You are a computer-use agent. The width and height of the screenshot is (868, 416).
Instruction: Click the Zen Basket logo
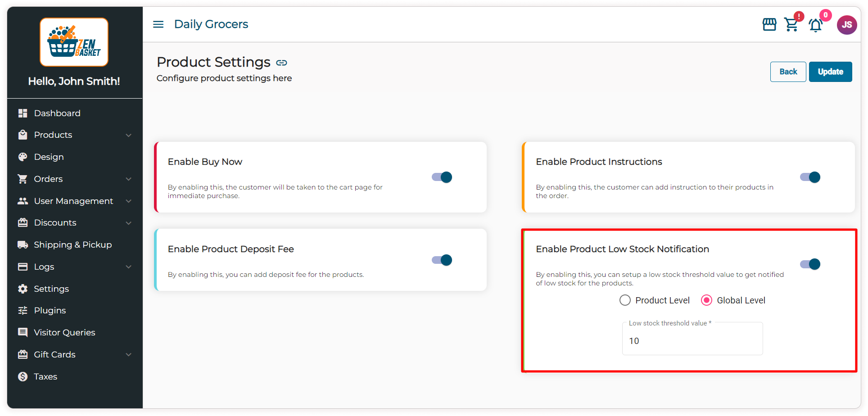tap(74, 42)
